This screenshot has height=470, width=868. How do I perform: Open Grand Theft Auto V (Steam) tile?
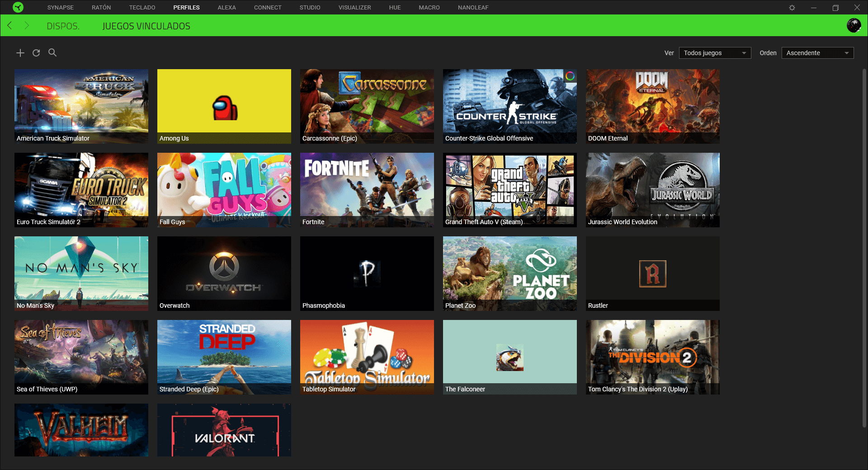(510, 190)
